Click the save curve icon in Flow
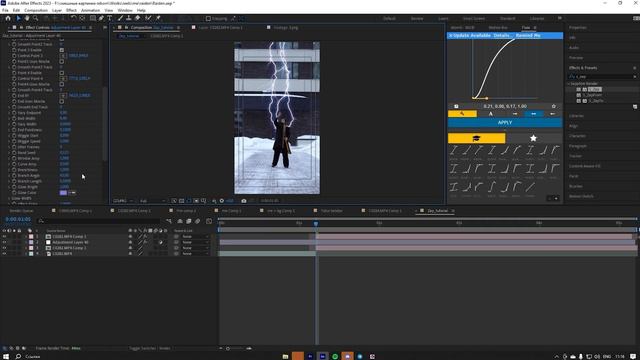The image size is (640, 360). tap(456, 106)
